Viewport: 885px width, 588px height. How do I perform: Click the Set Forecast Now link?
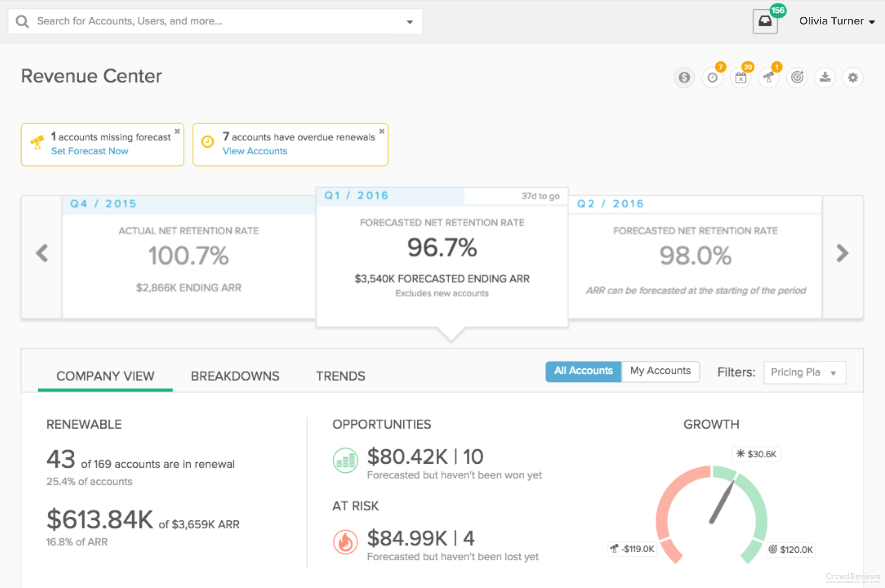point(90,151)
